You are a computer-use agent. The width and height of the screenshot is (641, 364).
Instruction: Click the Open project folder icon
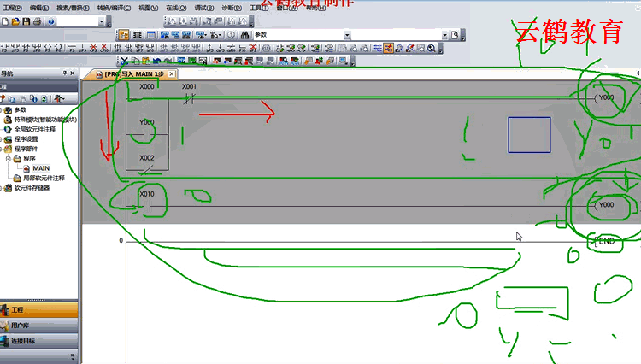15,21
